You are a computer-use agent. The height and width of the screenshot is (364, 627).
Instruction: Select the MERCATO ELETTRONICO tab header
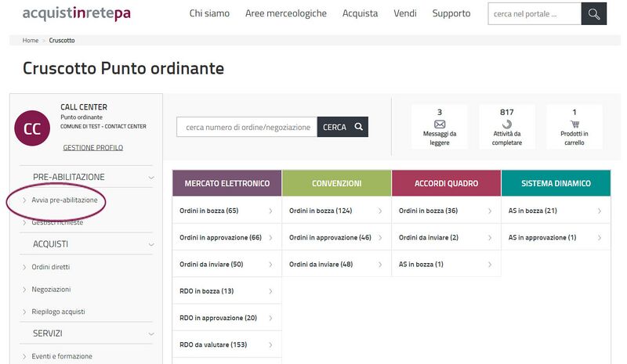coord(227,183)
